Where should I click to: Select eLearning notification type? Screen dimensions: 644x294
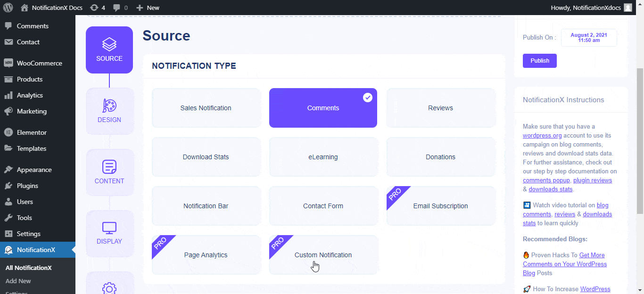[x=323, y=157]
